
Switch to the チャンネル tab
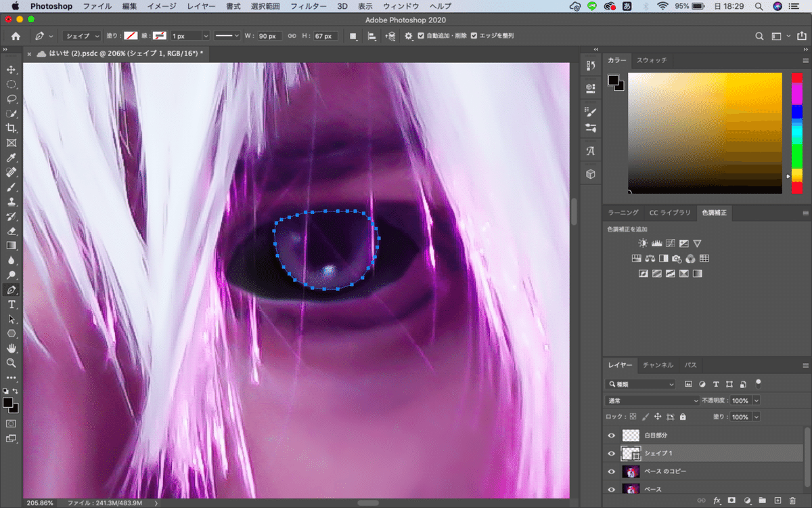[658, 365]
